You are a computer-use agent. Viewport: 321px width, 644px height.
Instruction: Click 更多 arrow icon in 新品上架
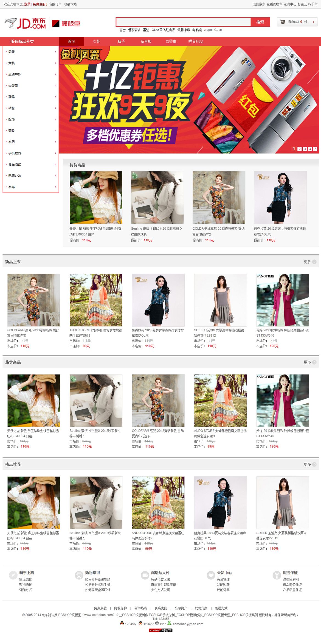pyautogui.click(x=314, y=262)
